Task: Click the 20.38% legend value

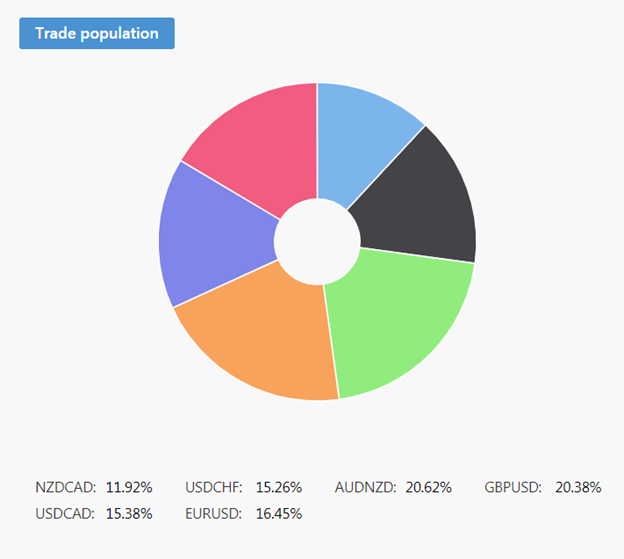Action: click(579, 488)
